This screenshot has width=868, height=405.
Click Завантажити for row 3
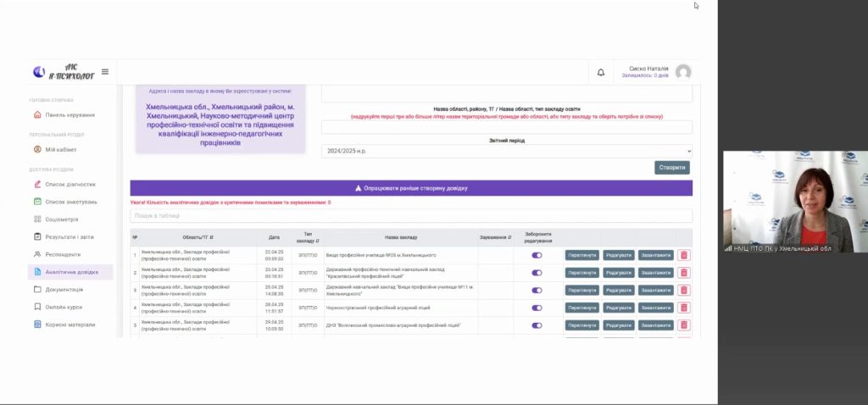pyautogui.click(x=656, y=290)
